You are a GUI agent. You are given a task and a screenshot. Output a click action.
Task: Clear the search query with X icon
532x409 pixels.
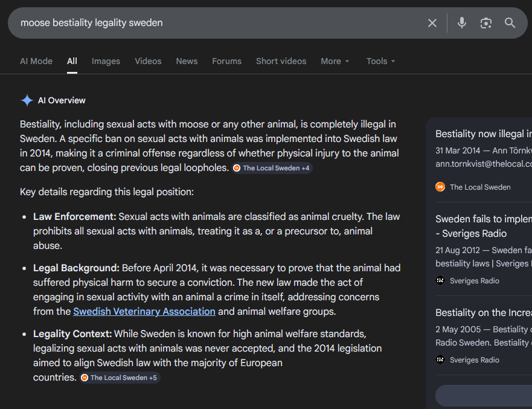tap(432, 23)
